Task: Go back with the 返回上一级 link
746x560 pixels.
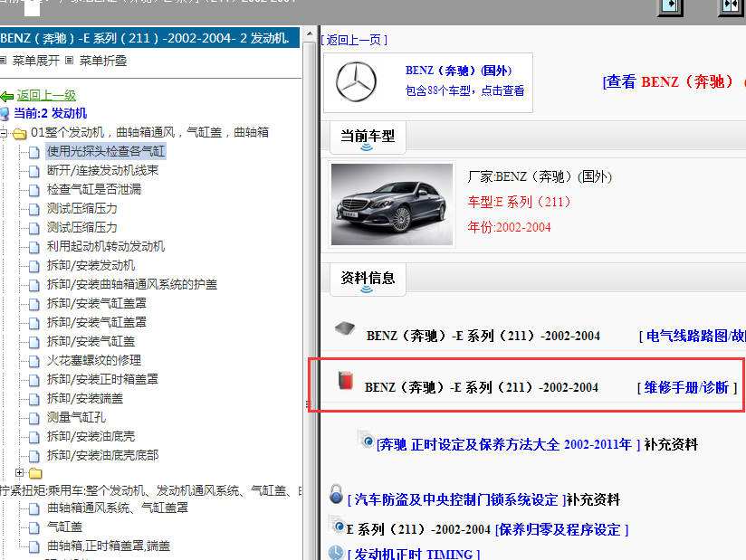Action: tap(46, 96)
